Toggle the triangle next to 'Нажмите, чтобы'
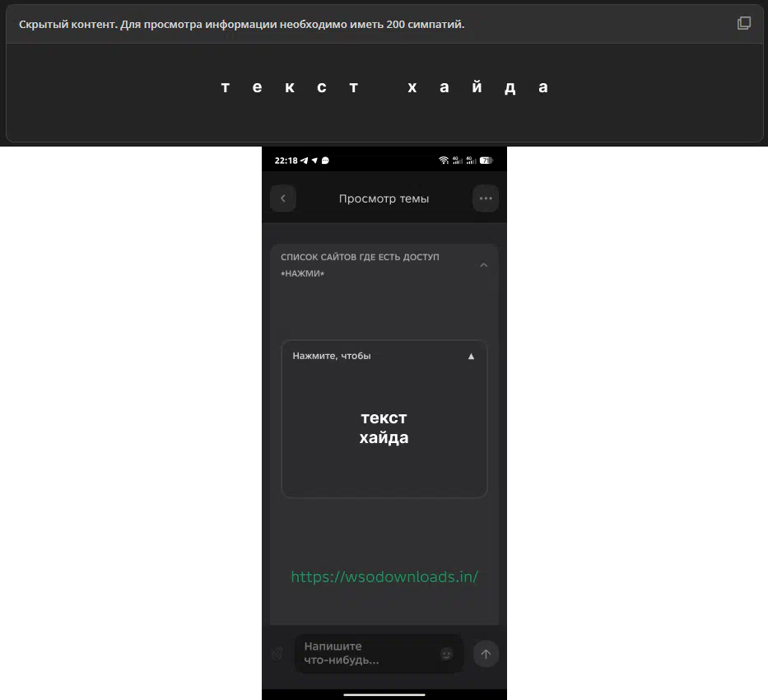This screenshot has height=700, width=768. 471,357
